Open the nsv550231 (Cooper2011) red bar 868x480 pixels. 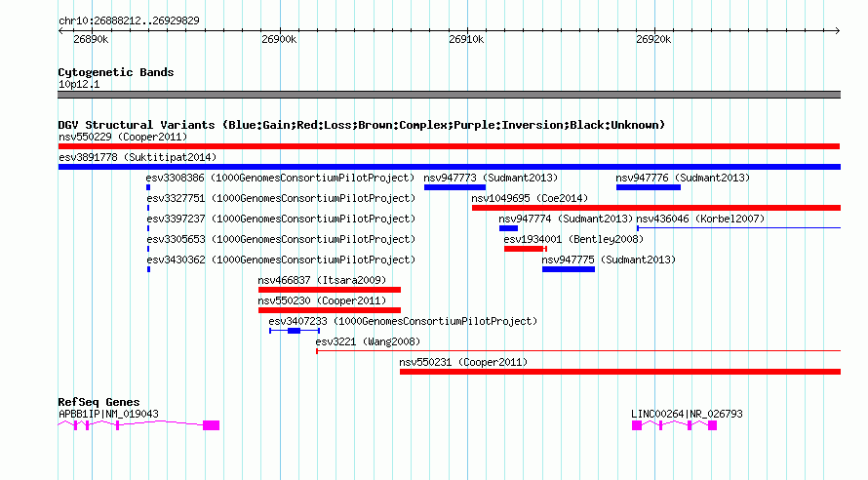click(x=620, y=372)
